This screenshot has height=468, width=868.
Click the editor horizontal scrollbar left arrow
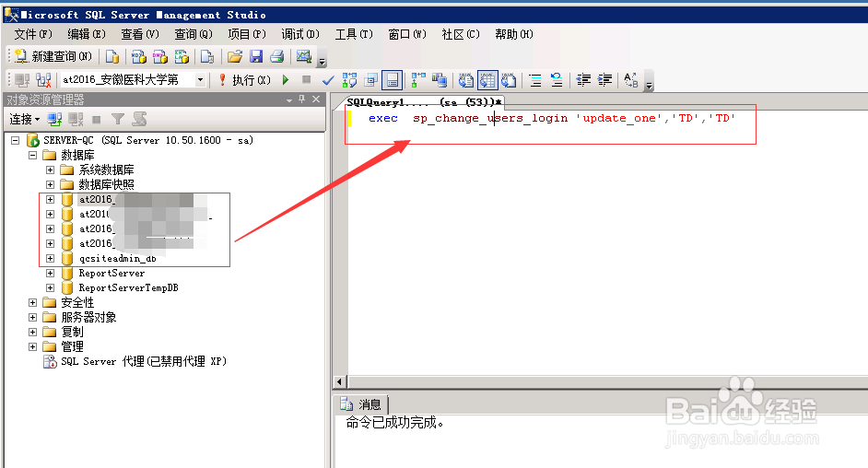(x=340, y=381)
